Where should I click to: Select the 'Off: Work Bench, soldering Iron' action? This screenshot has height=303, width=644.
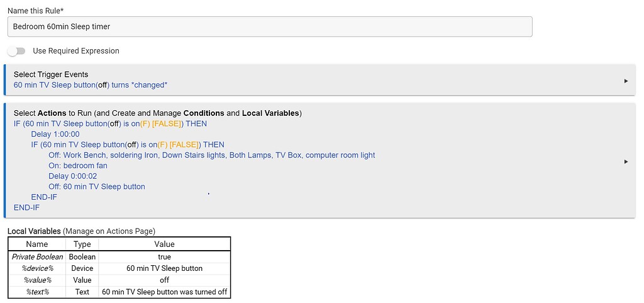click(x=211, y=155)
